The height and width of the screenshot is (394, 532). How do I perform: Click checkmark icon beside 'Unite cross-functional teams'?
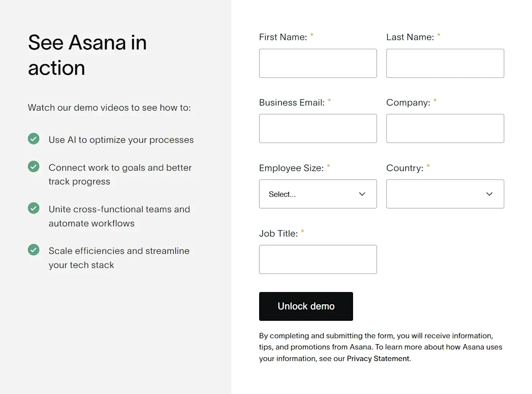pos(33,208)
